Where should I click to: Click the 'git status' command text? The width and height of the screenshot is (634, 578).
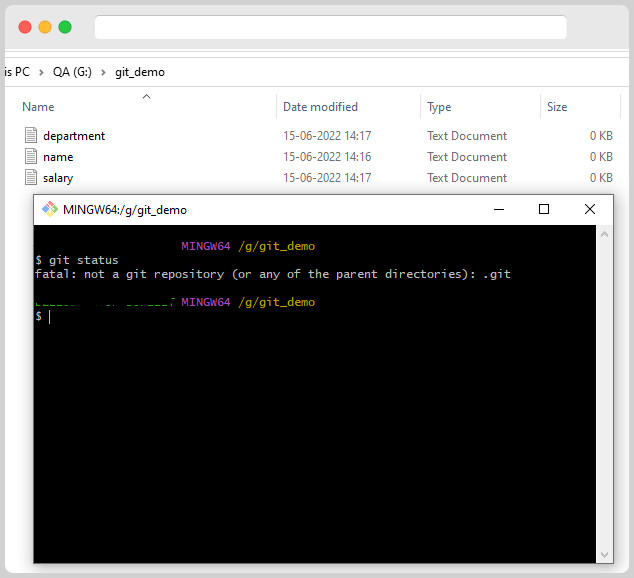coord(84,260)
